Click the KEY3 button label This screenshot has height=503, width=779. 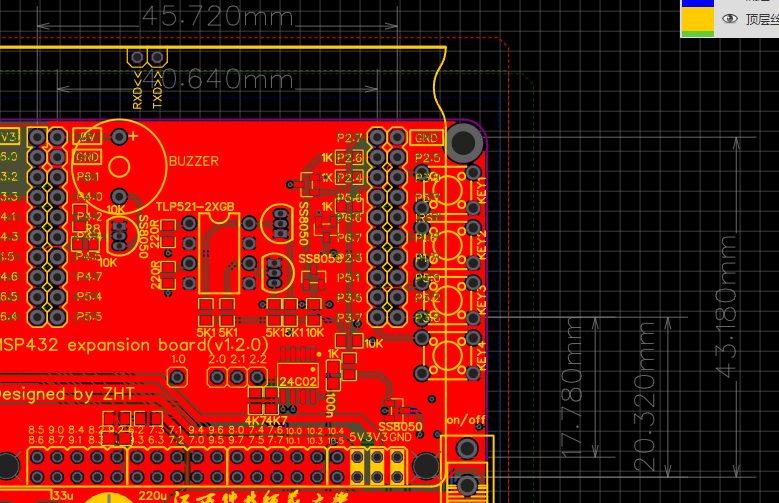pos(481,300)
